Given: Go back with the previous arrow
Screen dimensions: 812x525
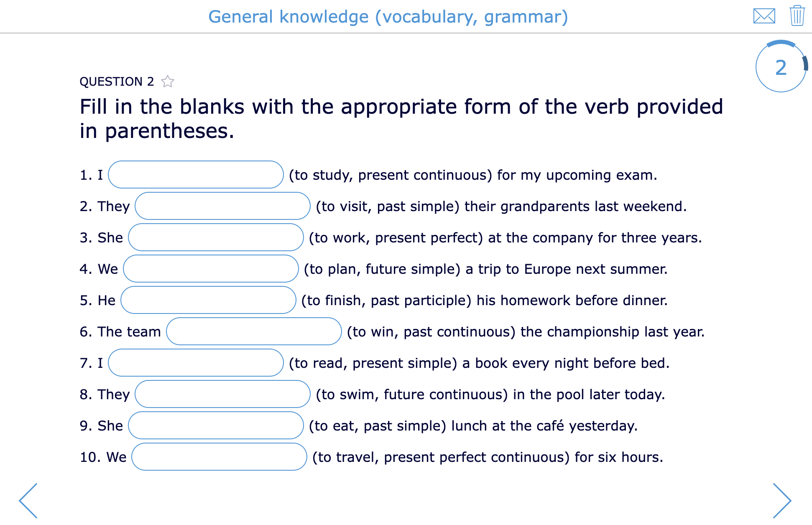Looking at the screenshot, I should click(28, 500).
